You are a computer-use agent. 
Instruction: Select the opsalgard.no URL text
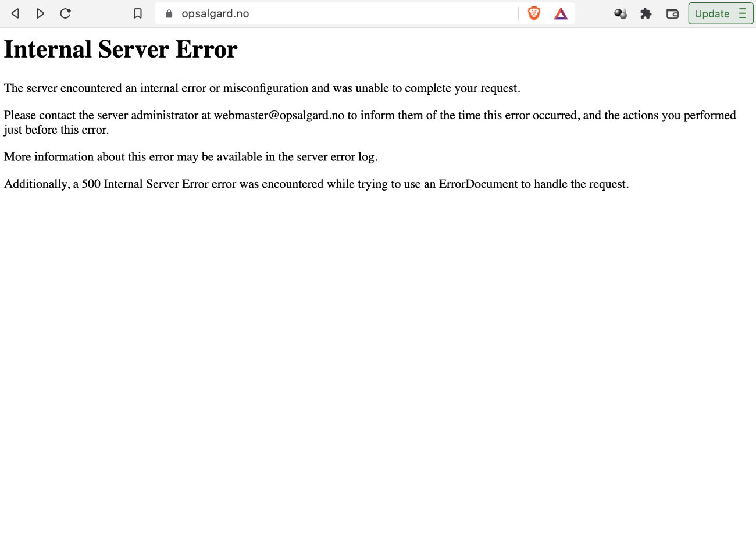[215, 13]
